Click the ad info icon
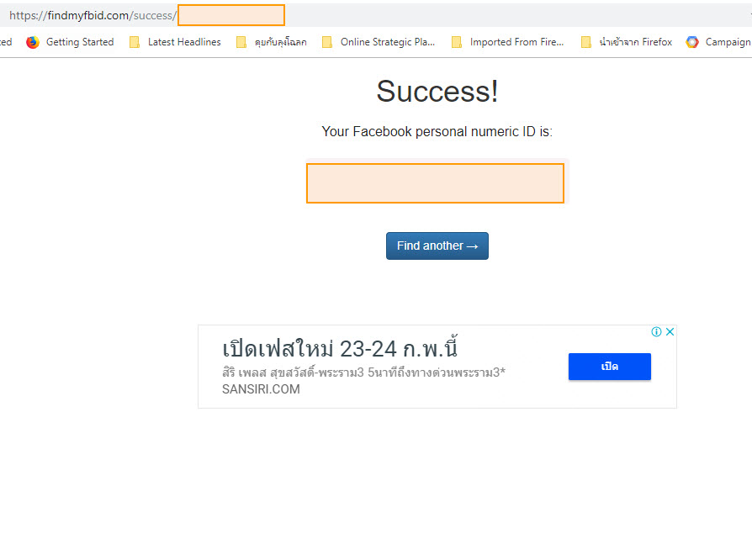Screen dimensions: 752x560 pyautogui.click(x=657, y=332)
